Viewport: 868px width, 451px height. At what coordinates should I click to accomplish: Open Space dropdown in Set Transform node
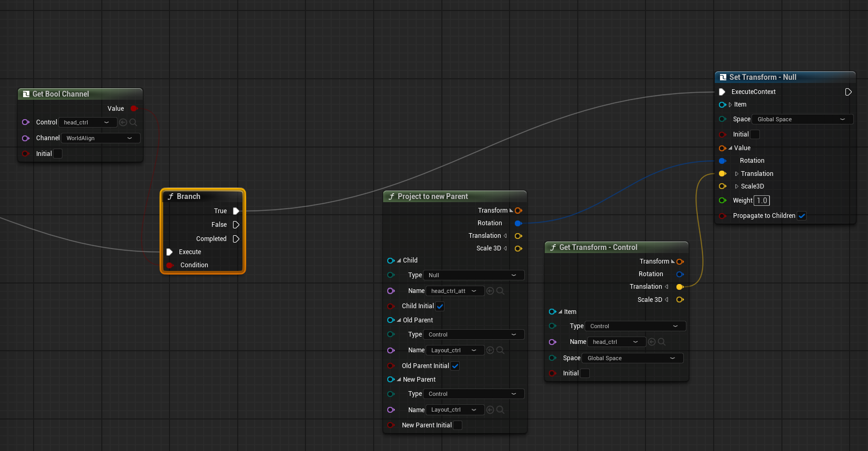tap(802, 119)
